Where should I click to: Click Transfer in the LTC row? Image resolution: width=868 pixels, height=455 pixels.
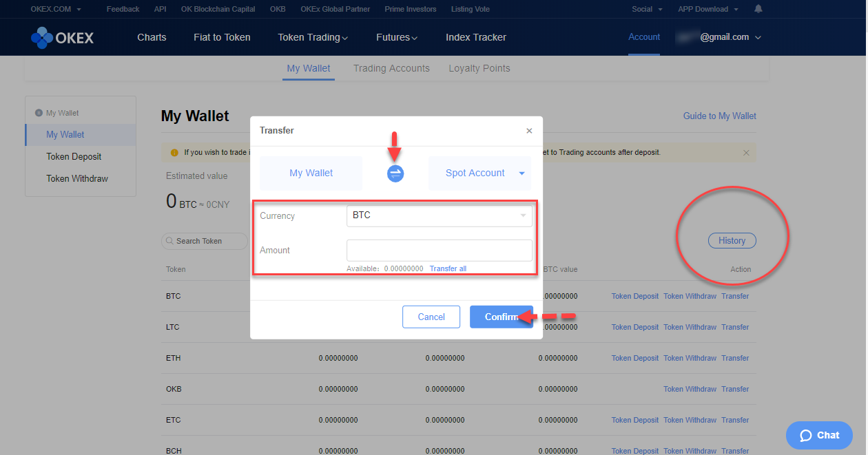tap(735, 328)
